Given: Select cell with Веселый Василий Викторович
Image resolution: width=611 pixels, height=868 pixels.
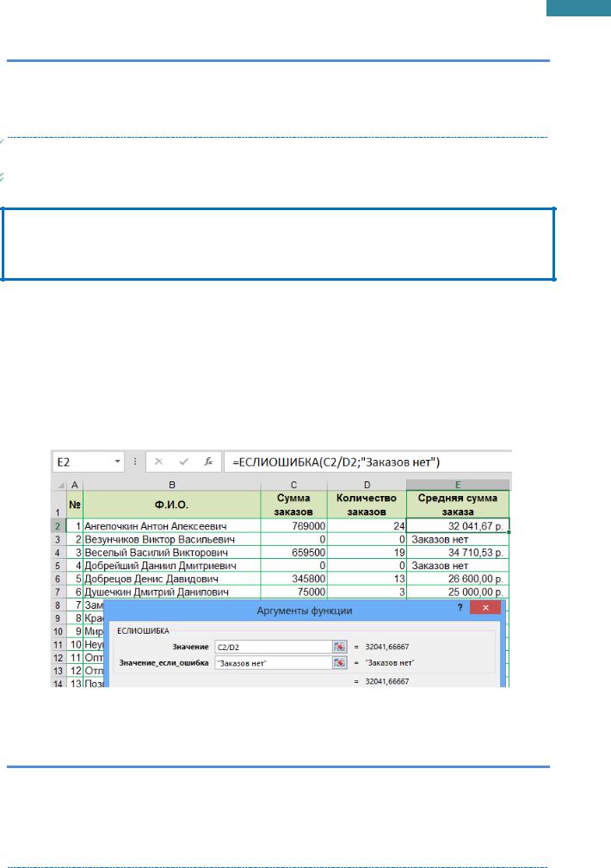Looking at the screenshot, I should pyautogui.click(x=170, y=552).
